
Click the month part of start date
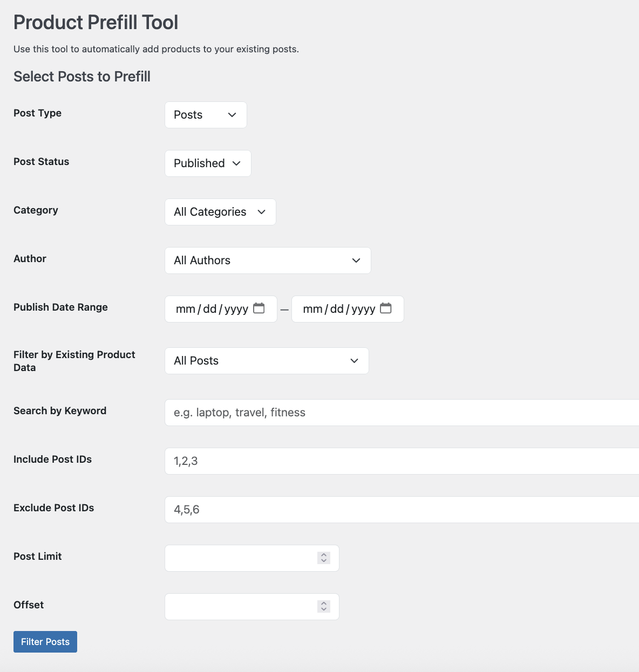pos(185,309)
